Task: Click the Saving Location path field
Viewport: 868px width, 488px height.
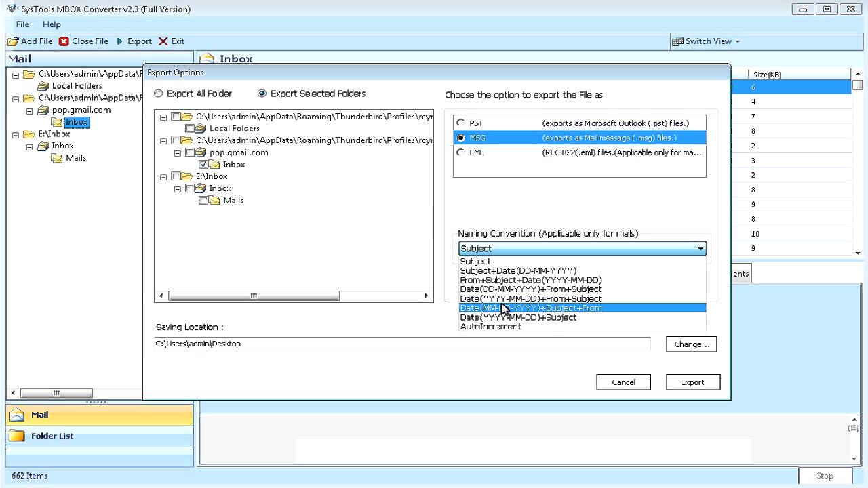Action: 402,344
